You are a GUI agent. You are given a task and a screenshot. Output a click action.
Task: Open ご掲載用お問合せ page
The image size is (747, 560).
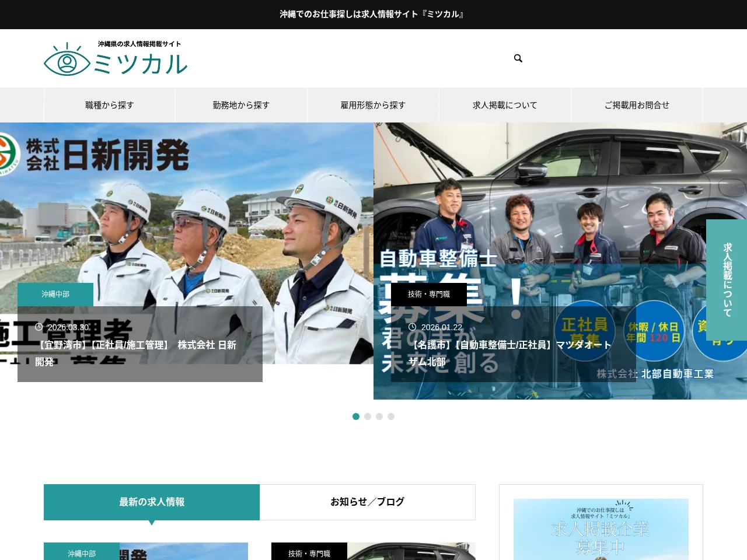coord(637,105)
